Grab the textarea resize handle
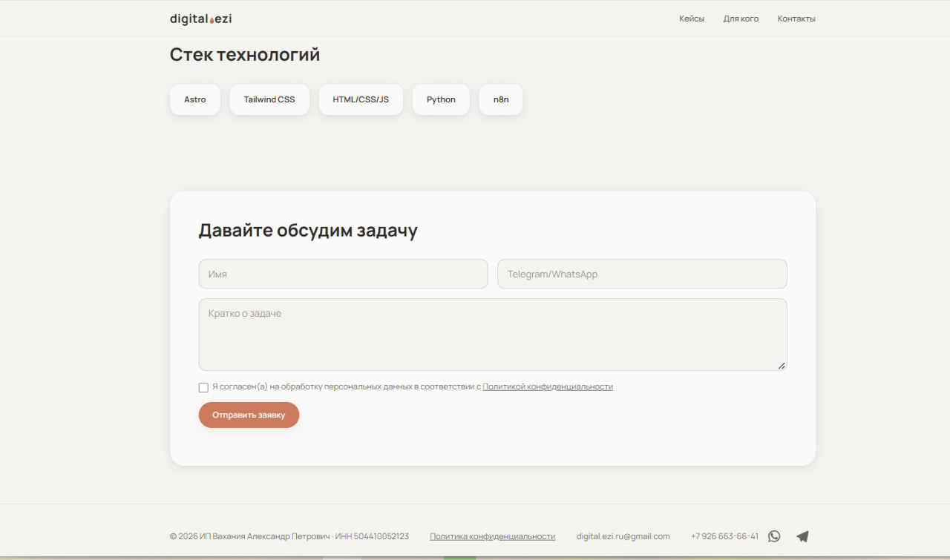 (x=782, y=366)
